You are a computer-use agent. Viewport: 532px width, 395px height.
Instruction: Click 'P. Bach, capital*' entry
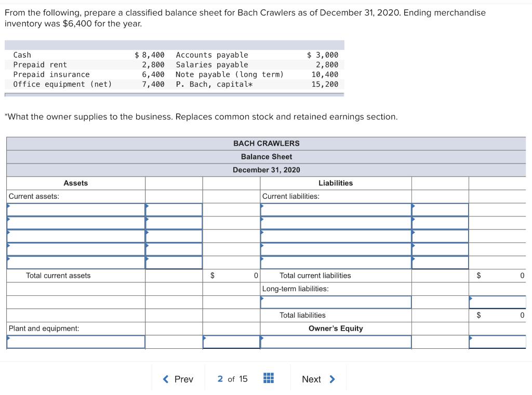pyautogui.click(x=214, y=84)
